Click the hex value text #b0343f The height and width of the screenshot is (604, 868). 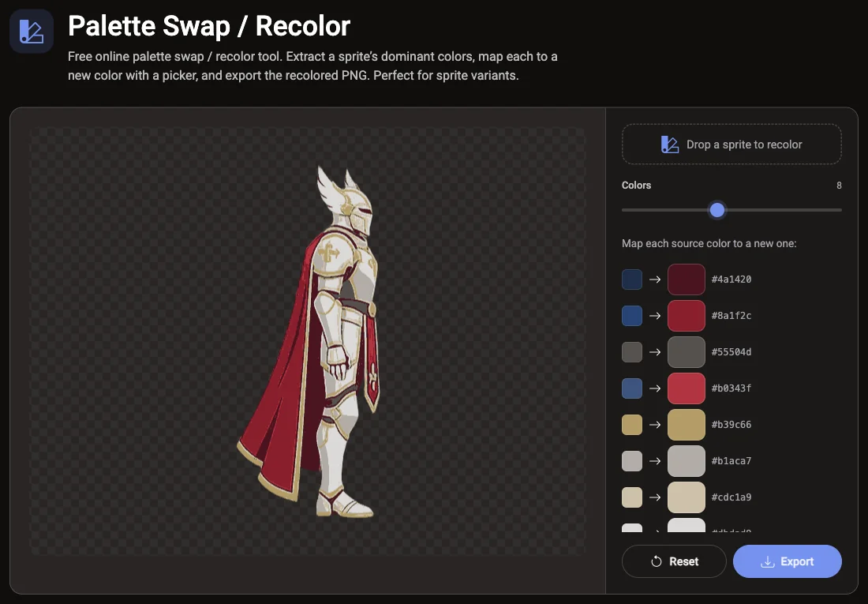[731, 388]
